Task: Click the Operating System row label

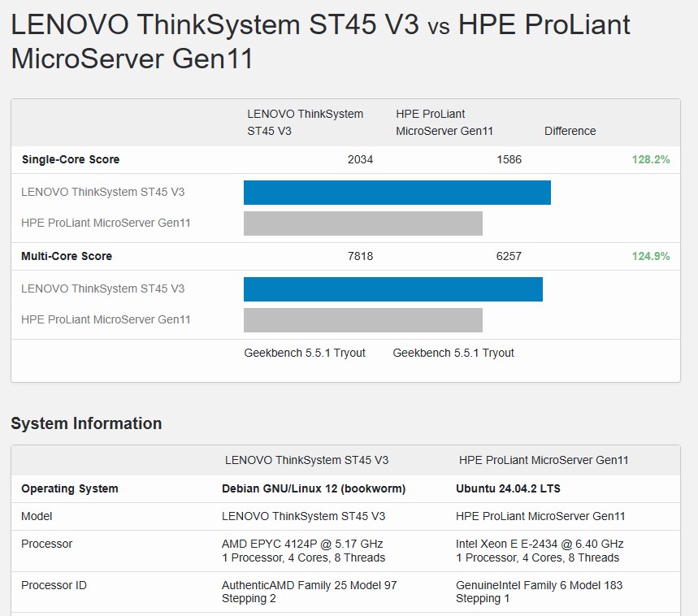Action: tap(69, 488)
